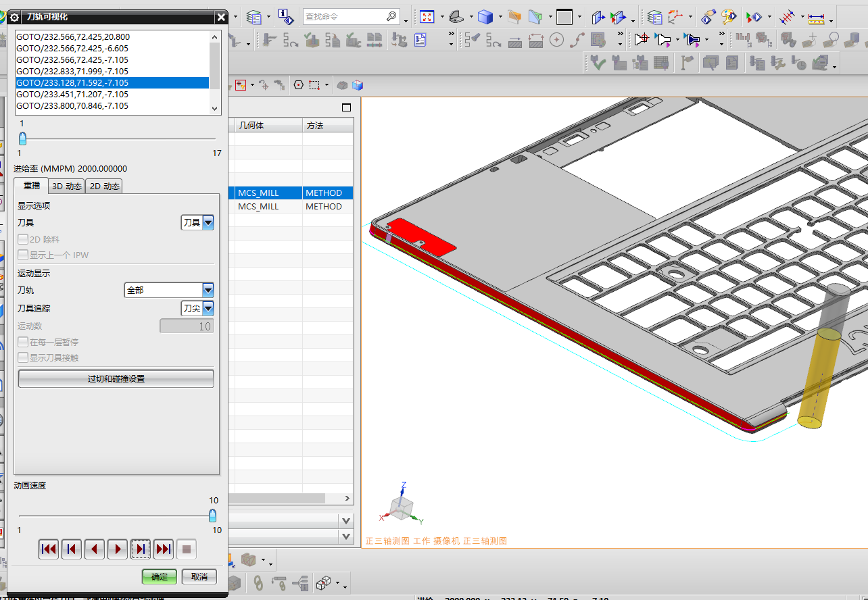Skip to end of tool path
The width and height of the screenshot is (868, 600).
pos(164,549)
